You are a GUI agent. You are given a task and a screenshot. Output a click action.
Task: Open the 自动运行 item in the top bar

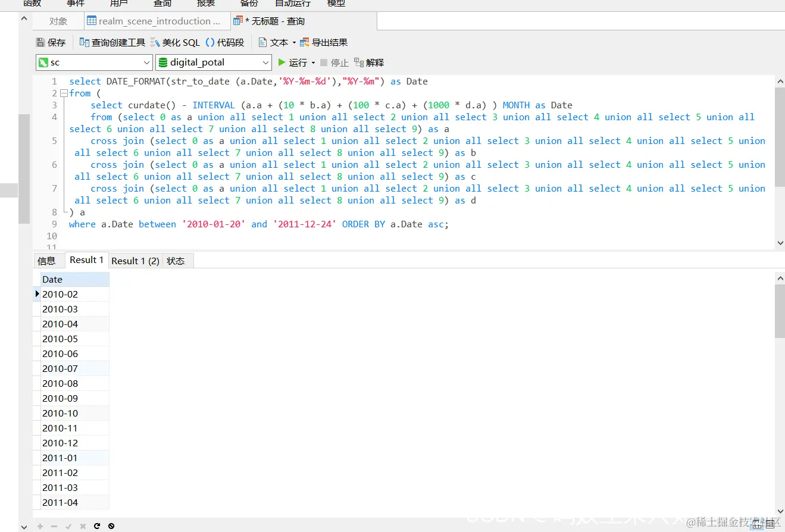point(293,4)
